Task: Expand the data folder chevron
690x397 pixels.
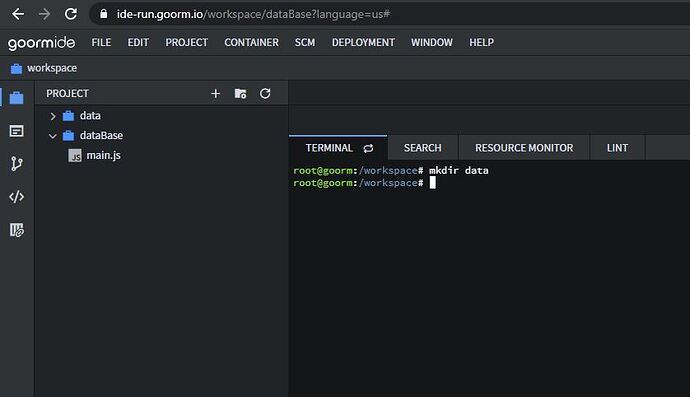Action: (53, 116)
